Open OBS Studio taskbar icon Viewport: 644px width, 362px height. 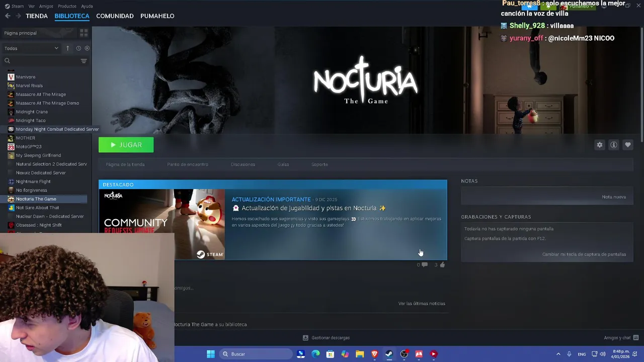[x=404, y=354]
